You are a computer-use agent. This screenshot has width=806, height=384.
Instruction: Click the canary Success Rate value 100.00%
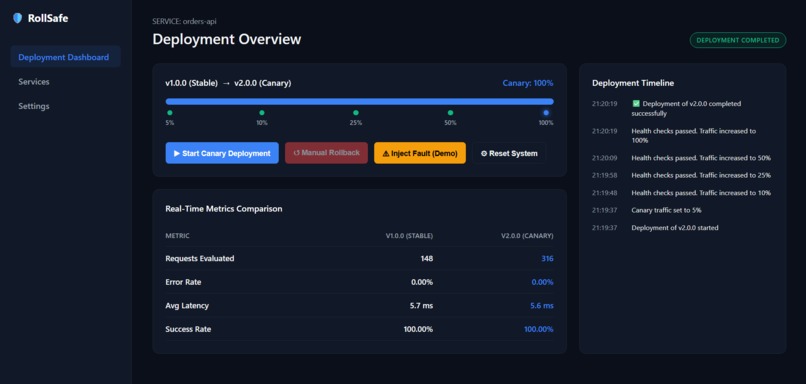(x=539, y=329)
